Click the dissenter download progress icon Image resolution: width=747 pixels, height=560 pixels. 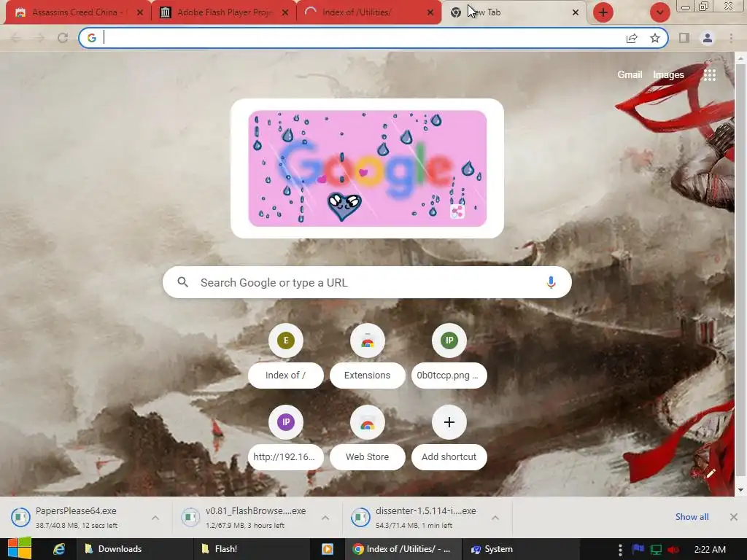360,517
